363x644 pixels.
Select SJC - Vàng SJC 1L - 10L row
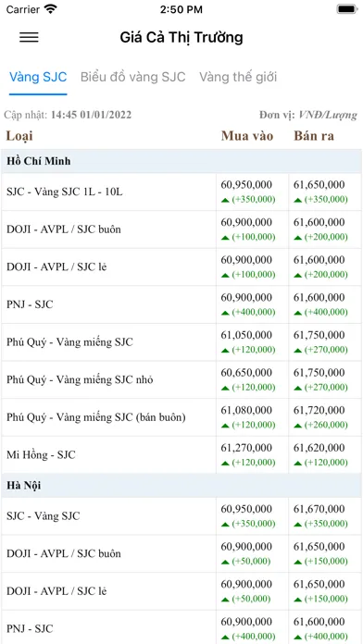181,192
